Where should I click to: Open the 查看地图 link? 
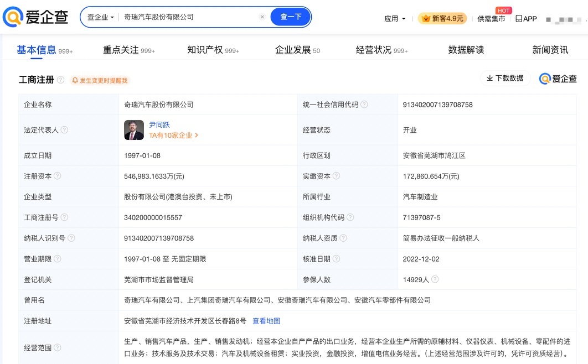(x=266, y=321)
